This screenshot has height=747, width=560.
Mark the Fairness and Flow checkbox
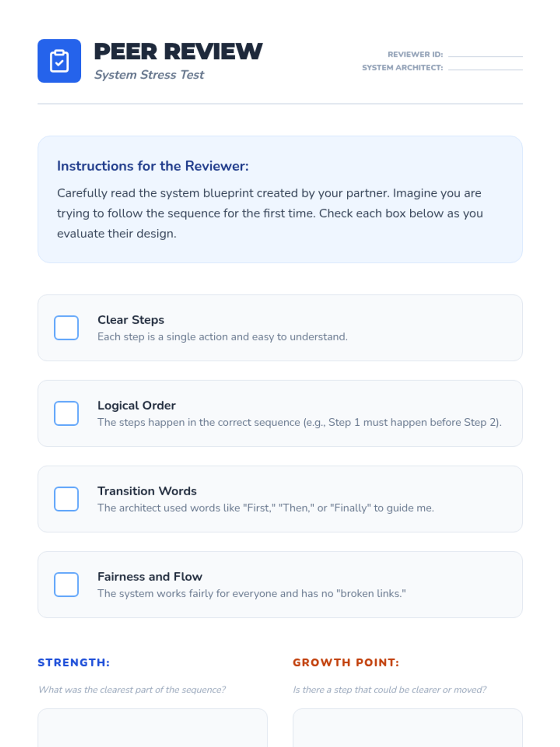pyautogui.click(x=66, y=585)
